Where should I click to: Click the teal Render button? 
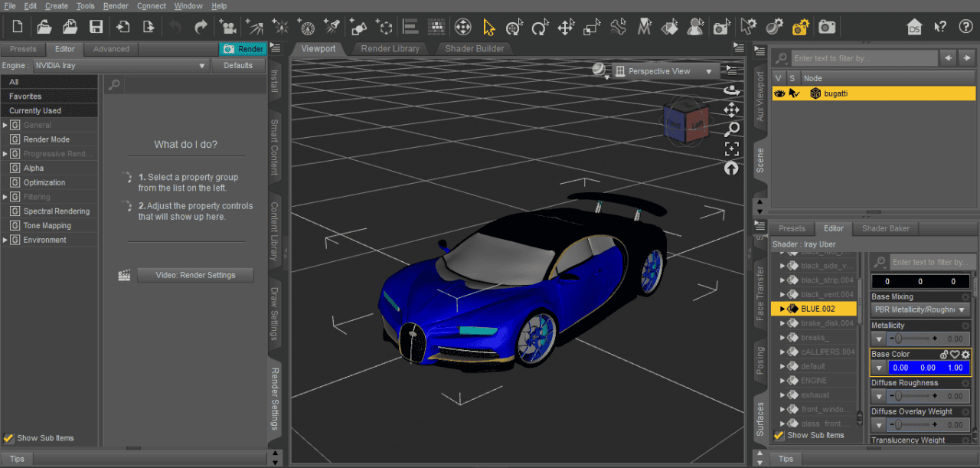(x=243, y=47)
